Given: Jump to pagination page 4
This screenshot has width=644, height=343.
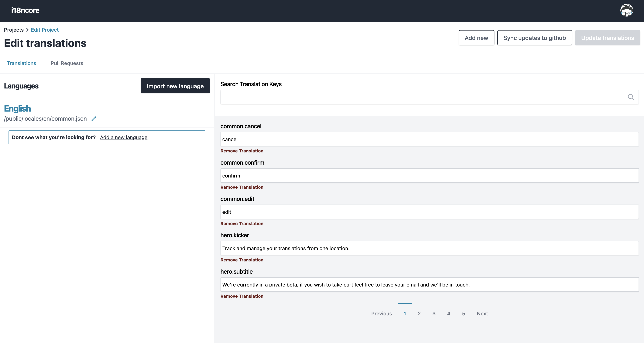Looking at the screenshot, I should 449,314.
